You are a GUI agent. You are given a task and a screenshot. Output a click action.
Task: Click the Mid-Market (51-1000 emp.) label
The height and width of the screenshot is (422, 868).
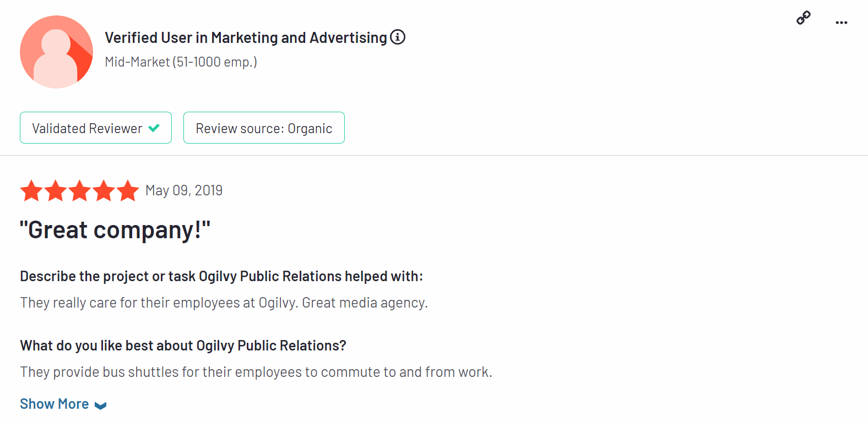(181, 62)
